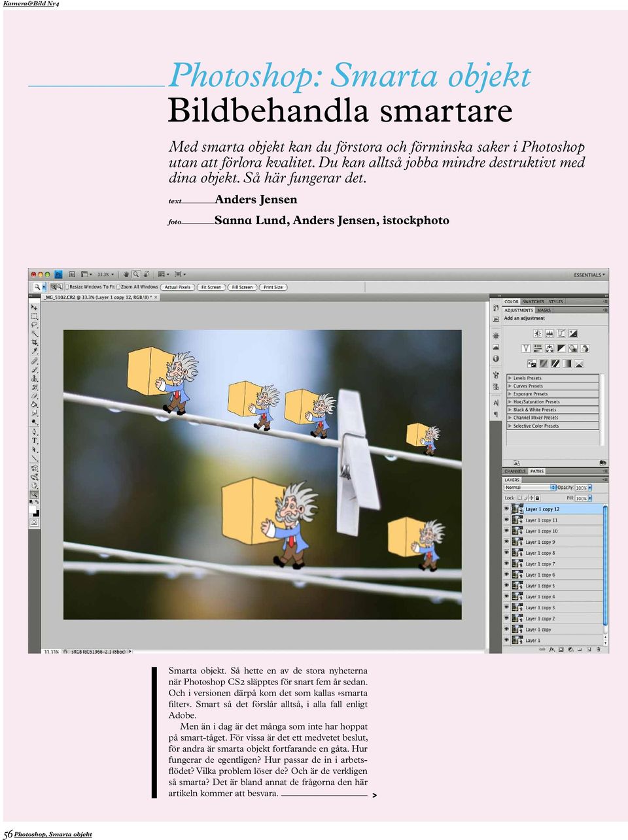Add a Color Balance adjustment
Image resolution: width=628 pixels, height=840 pixels.
pos(549,348)
